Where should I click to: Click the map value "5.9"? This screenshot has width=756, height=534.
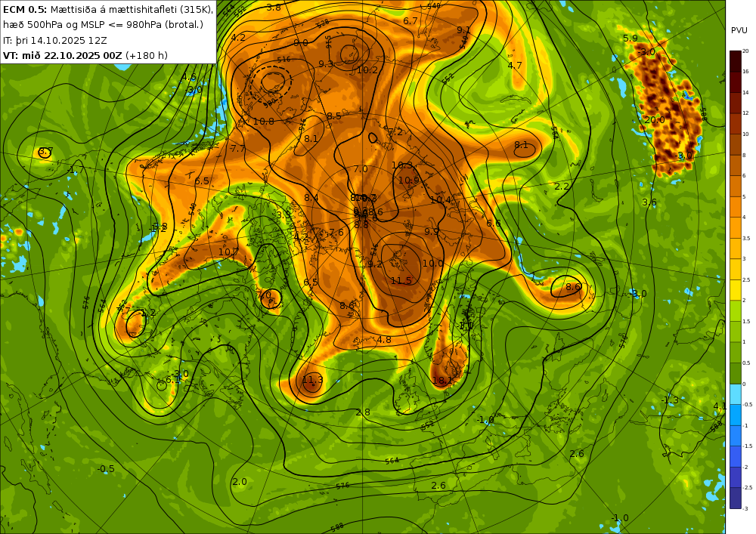(x=631, y=39)
